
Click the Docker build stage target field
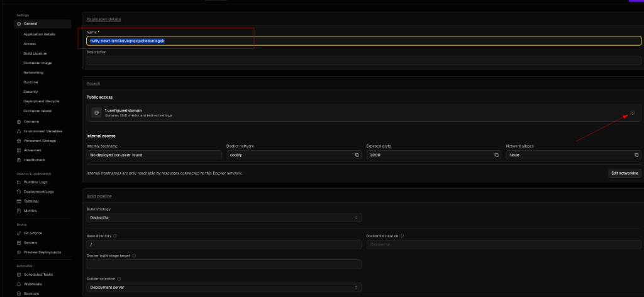pos(224,264)
